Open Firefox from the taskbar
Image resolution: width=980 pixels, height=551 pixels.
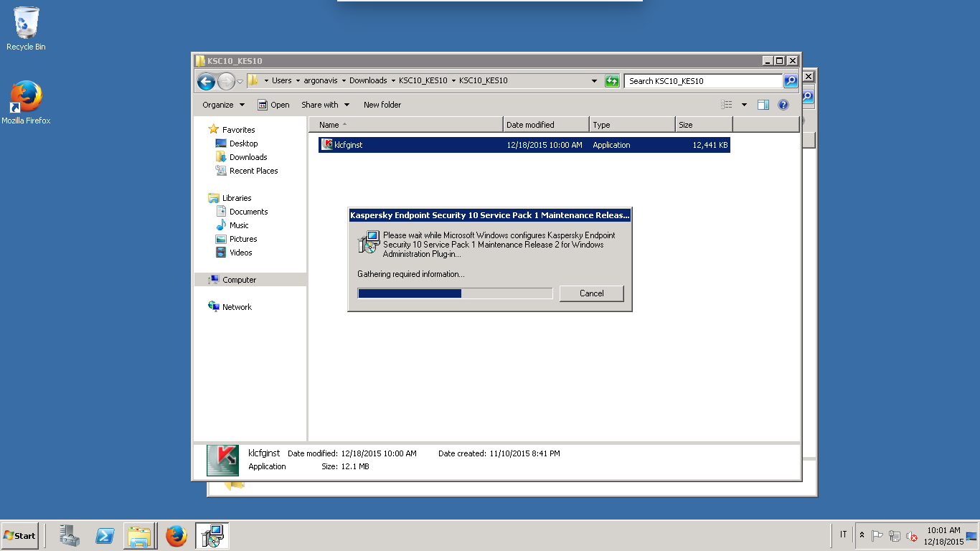coord(176,535)
